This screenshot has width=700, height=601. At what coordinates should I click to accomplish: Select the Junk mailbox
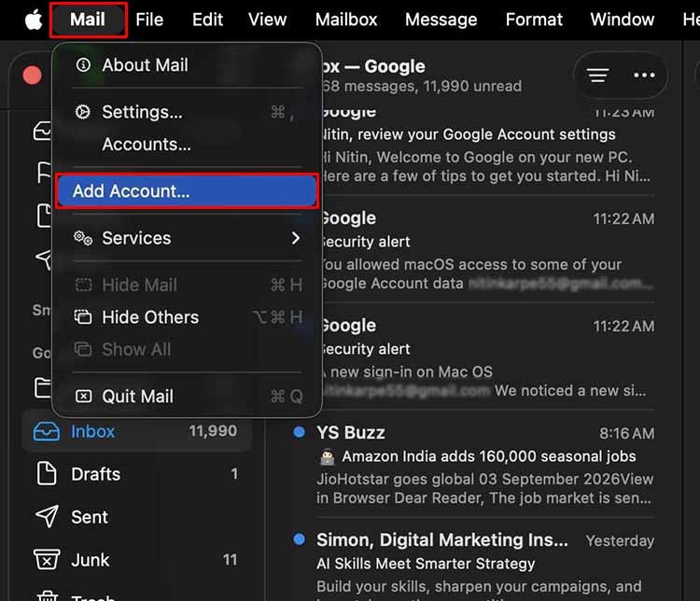pos(136,560)
